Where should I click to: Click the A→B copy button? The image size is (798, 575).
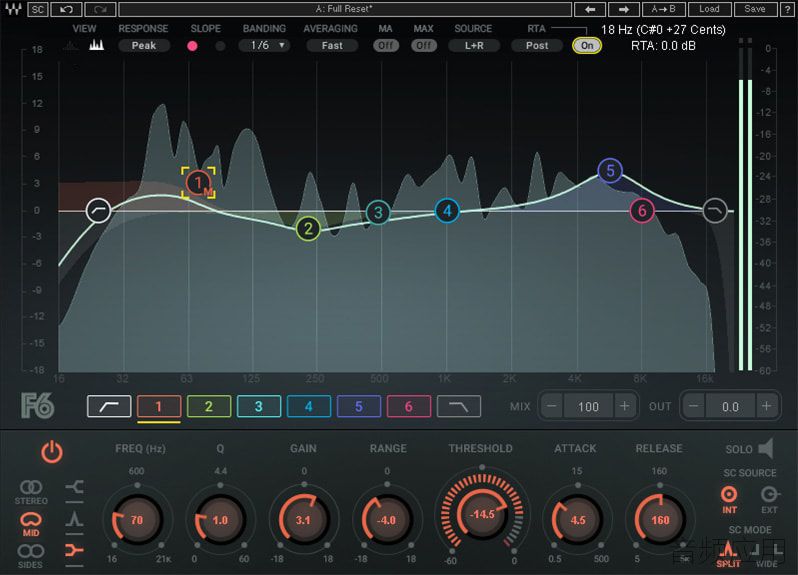click(663, 9)
